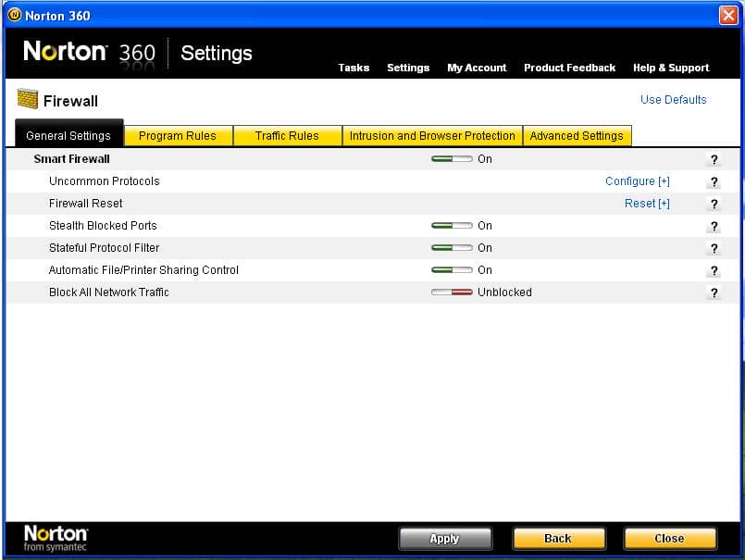Switch Block All Network Traffic toggle
745x560 pixels.
tap(452, 292)
